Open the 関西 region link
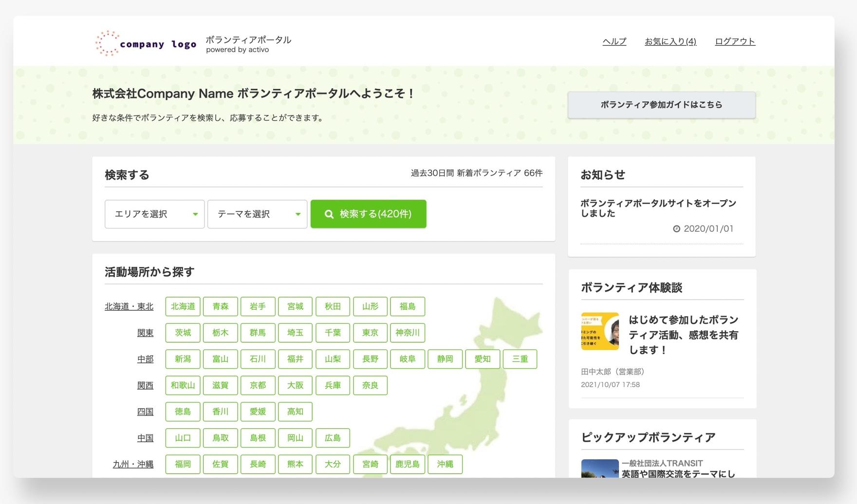This screenshot has width=857, height=504. [x=145, y=385]
